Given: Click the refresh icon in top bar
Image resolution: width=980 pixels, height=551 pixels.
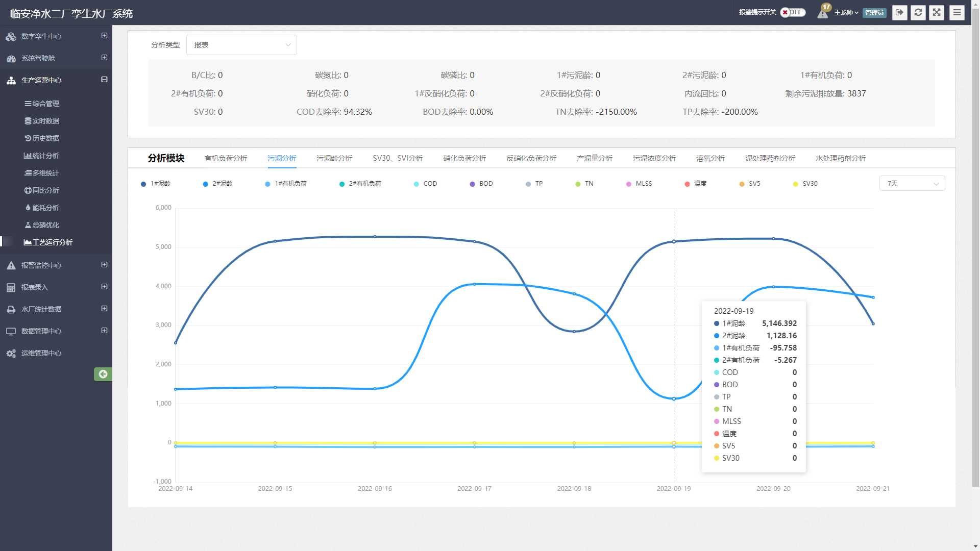Looking at the screenshot, I should (x=918, y=13).
